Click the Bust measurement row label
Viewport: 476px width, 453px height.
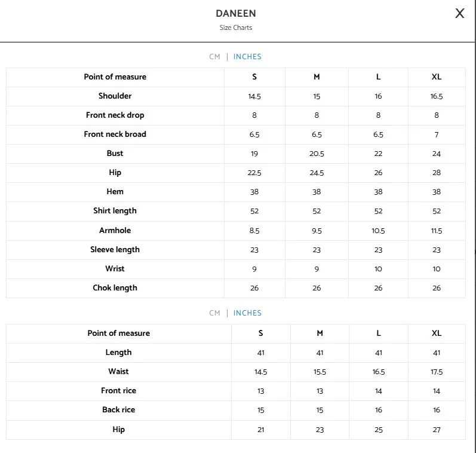[115, 154]
